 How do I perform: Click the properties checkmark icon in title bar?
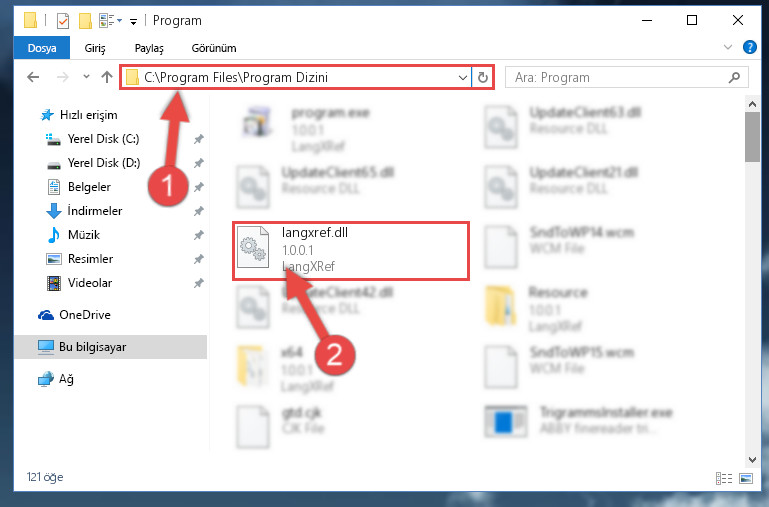point(63,21)
